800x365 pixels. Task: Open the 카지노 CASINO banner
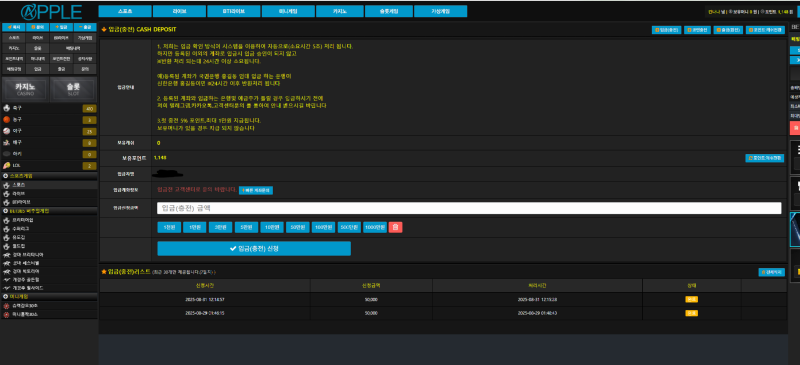click(25, 89)
